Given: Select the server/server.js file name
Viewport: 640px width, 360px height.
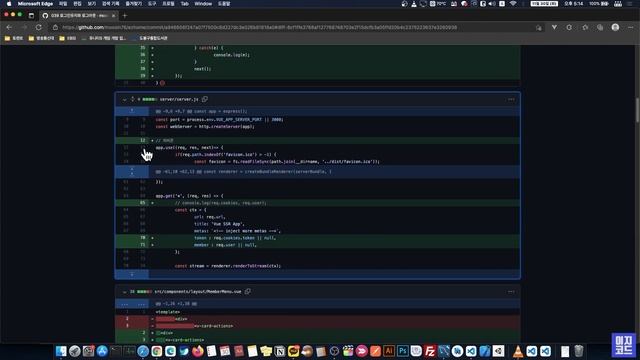Looking at the screenshot, I should tap(179, 99).
